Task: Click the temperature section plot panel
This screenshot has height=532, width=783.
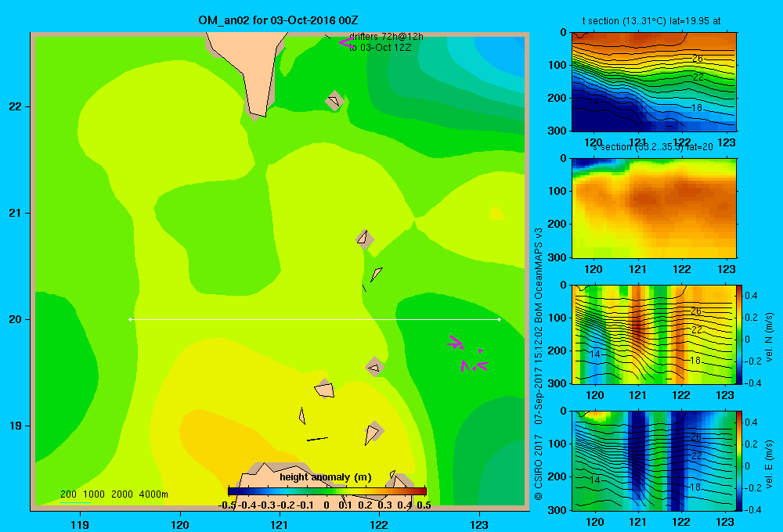Action: [654, 82]
